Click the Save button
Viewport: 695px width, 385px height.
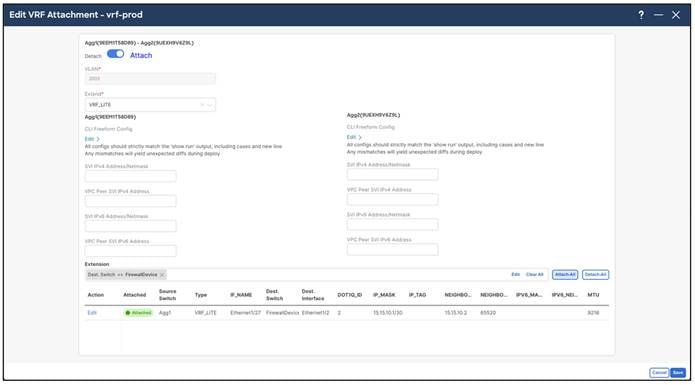(x=678, y=373)
